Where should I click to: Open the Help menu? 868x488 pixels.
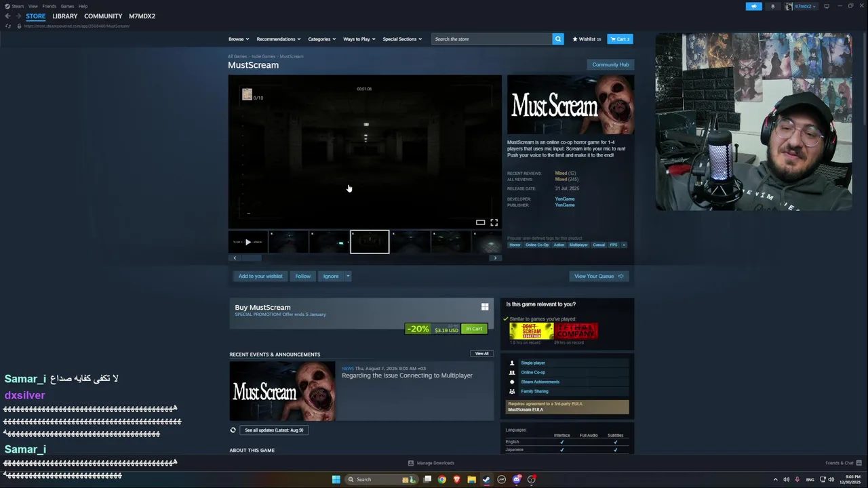pyautogui.click(x=83, y=6)
